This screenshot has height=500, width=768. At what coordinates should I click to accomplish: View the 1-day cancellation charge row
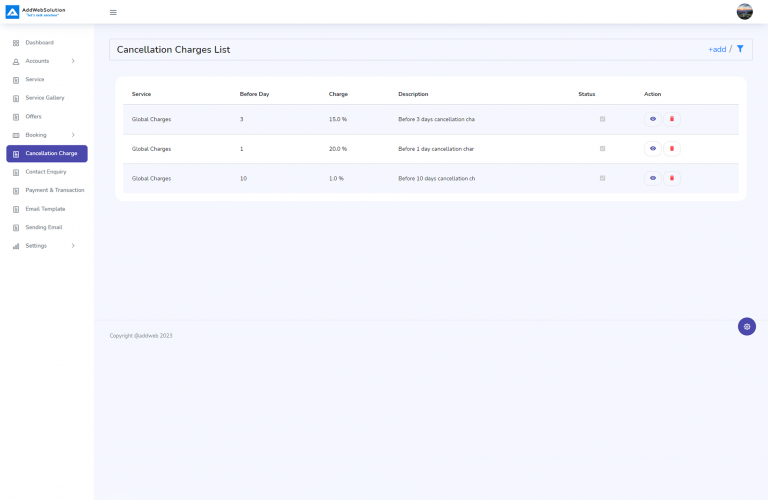tap(652, 148)
